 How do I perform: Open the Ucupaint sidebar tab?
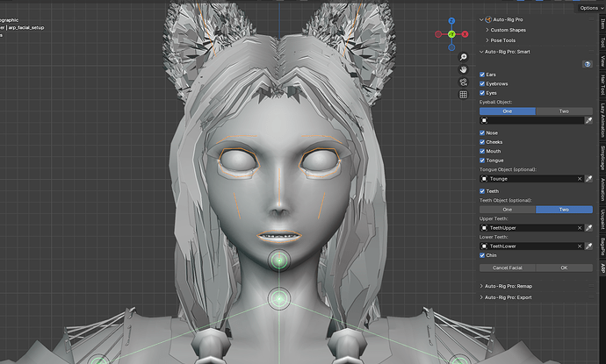[602, 219]
